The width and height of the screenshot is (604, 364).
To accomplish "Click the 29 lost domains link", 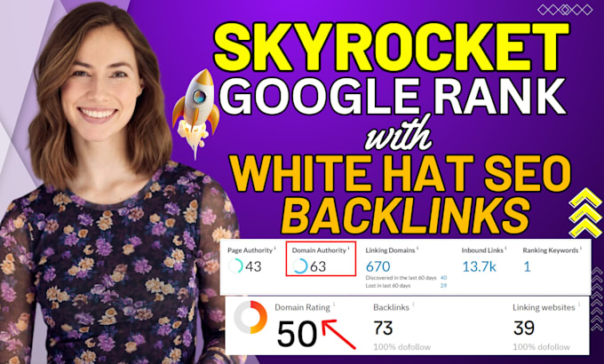I will pos(444,285).
